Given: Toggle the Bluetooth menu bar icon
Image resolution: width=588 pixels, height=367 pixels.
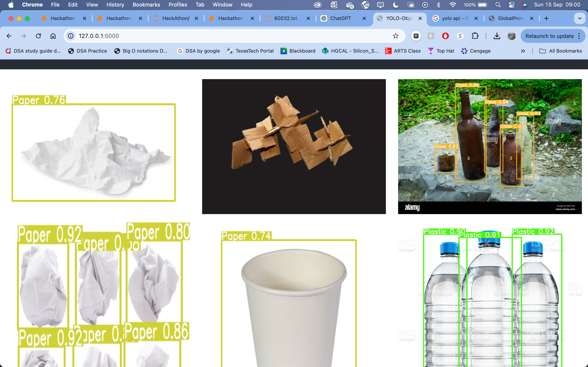Looking at the screenshot, I should 438,5.
